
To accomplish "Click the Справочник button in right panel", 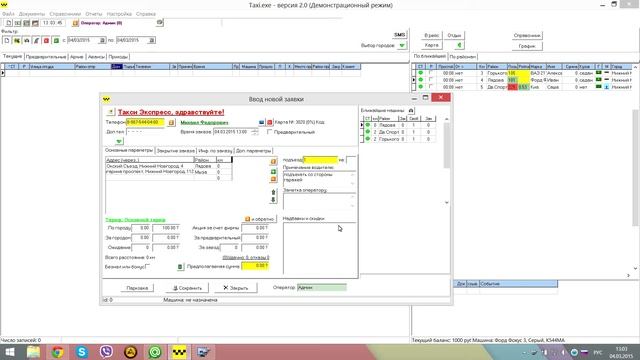I will point(527,36).
